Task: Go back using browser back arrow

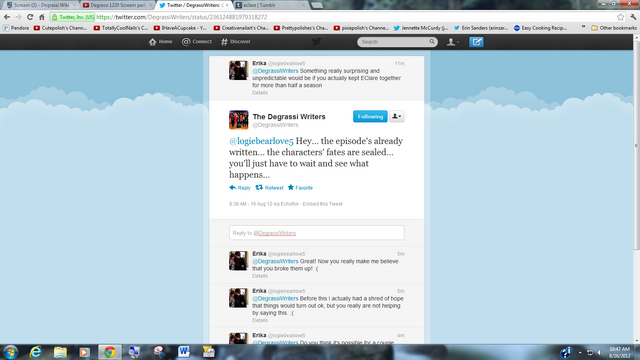Action: point(7,17)
